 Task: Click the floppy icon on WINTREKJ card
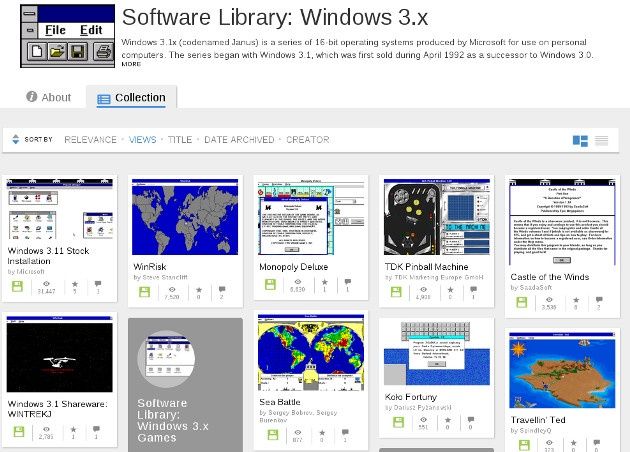18,432
